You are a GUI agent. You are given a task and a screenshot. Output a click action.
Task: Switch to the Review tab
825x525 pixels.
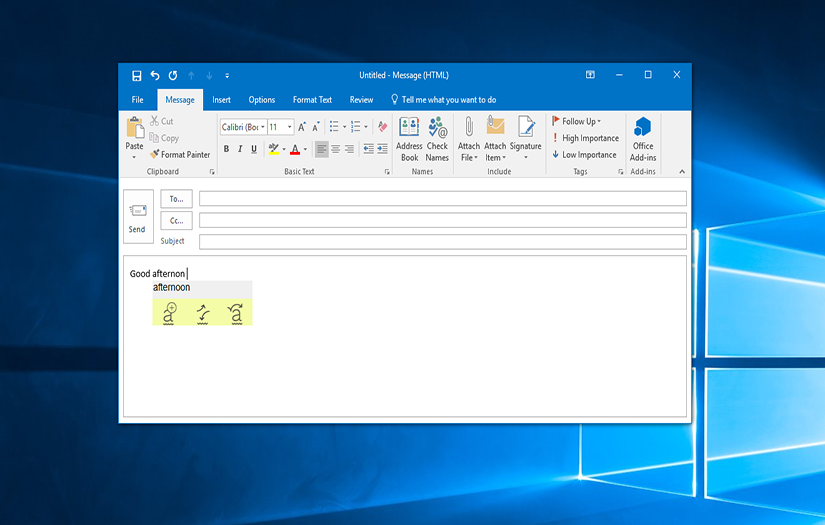point(361,99)
